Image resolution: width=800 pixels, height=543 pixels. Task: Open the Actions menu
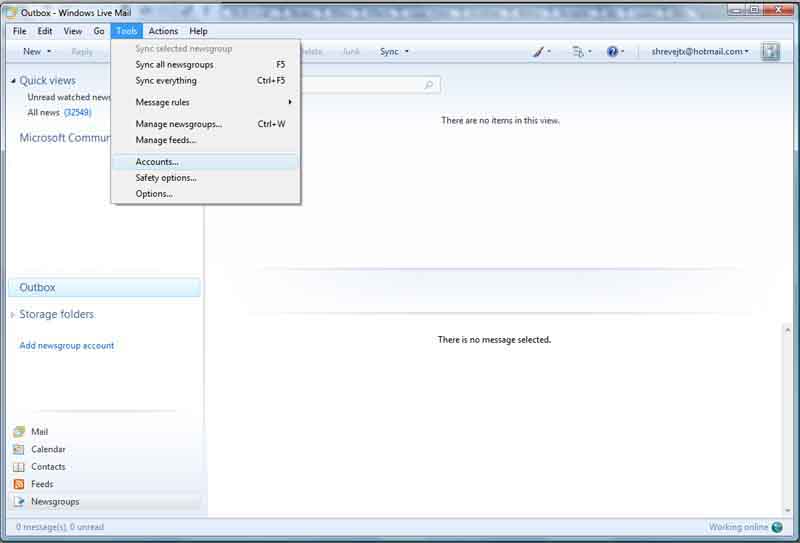tap(163, 31)
